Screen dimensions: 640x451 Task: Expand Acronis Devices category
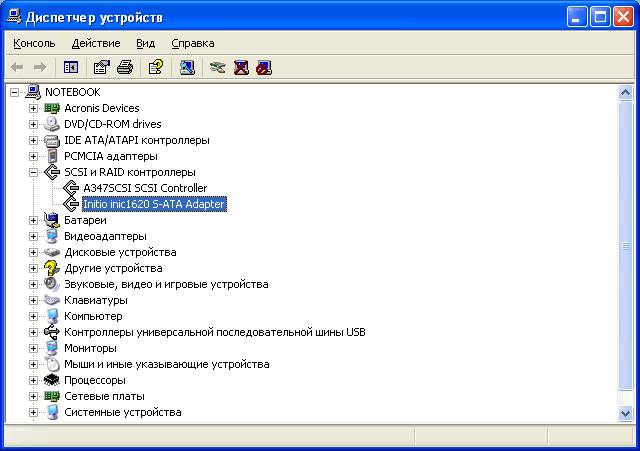click(x=33, y=108)
